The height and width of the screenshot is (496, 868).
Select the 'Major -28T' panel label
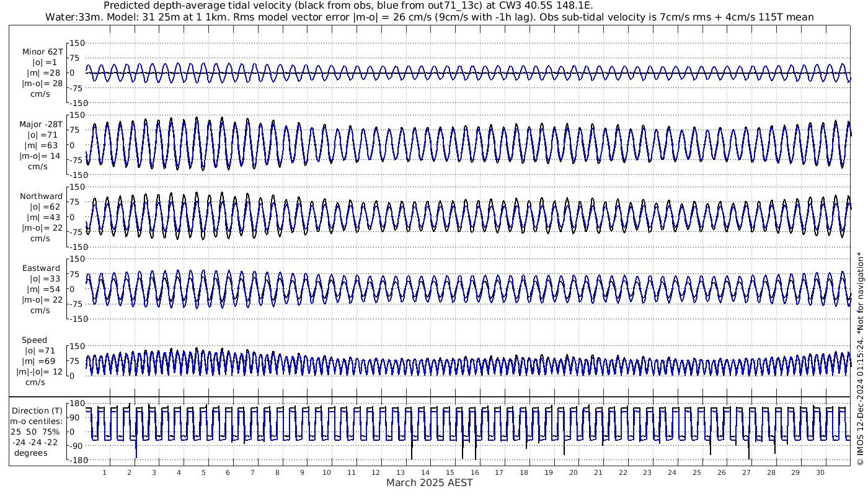coord(41,125)
